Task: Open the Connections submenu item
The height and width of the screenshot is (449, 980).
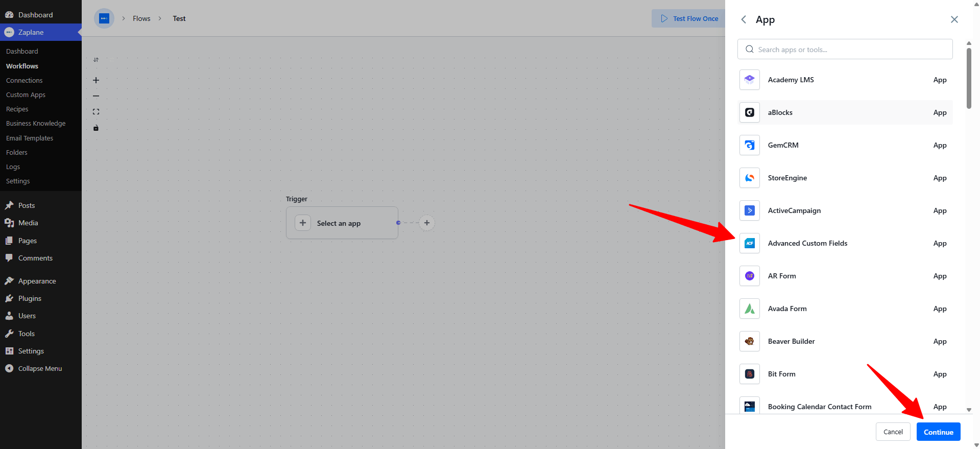Action: click(x=24, y=80)
